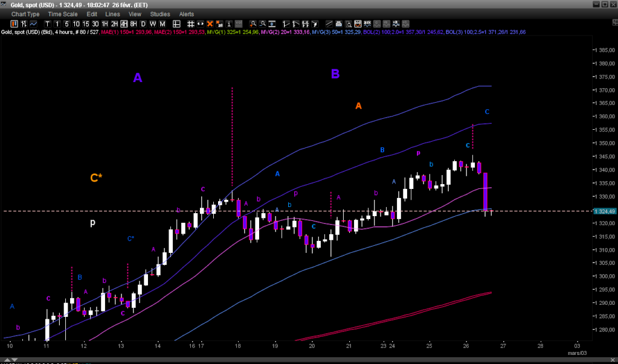Click the greyed 'vol' volume icon
This screenshot has width=618, height=364.
[239, 24]
